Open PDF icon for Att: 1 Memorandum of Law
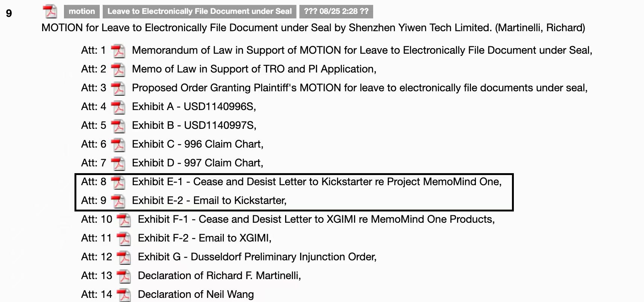The width and height of the screenshot is (644, 302). (x=118, y=51)
